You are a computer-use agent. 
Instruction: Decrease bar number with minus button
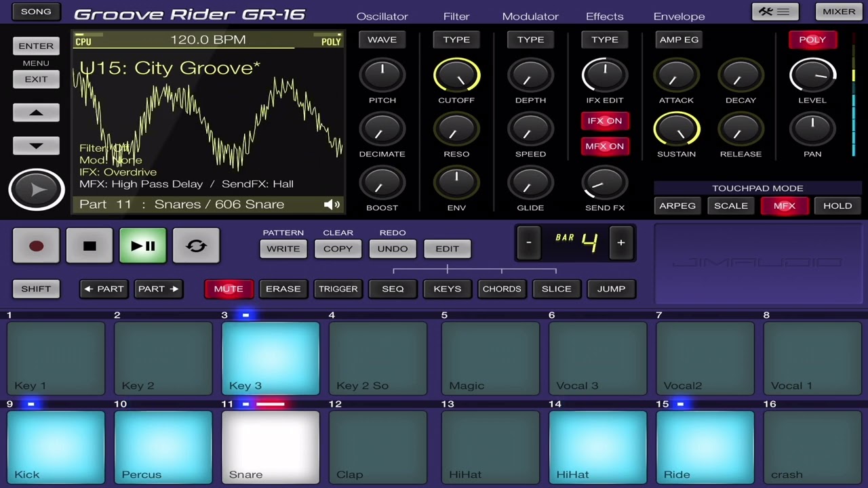click(x=529, y=243)
